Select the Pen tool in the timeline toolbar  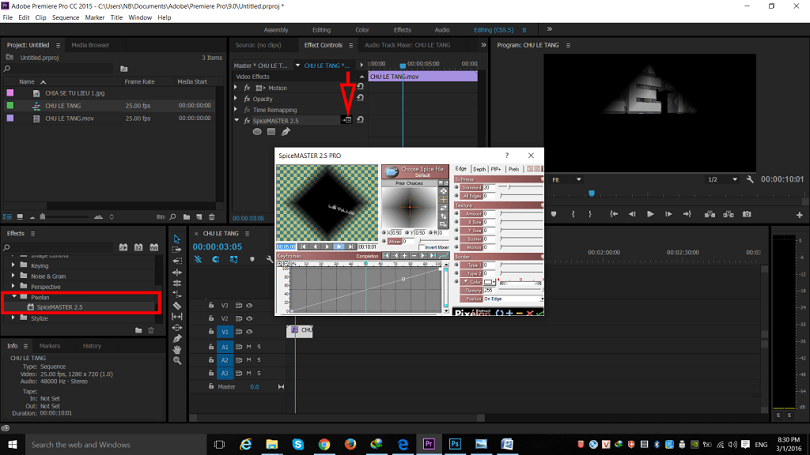tap(177, 339)
